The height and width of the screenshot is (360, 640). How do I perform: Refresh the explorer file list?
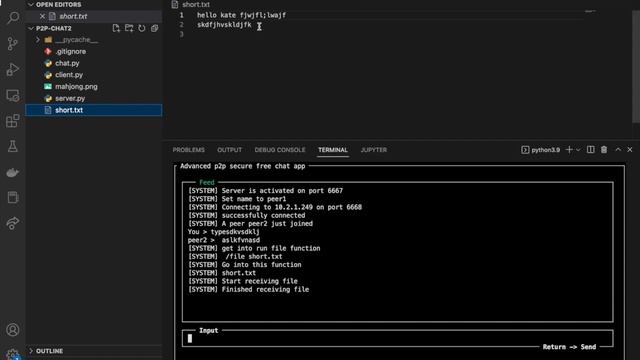142,28
